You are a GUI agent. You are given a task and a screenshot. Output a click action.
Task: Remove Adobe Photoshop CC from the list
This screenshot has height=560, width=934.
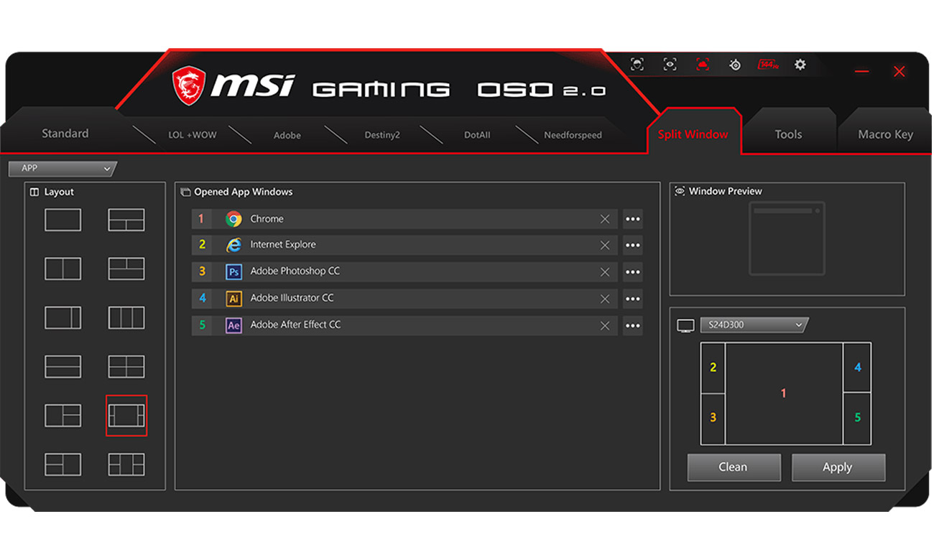(x=605, y=272)
